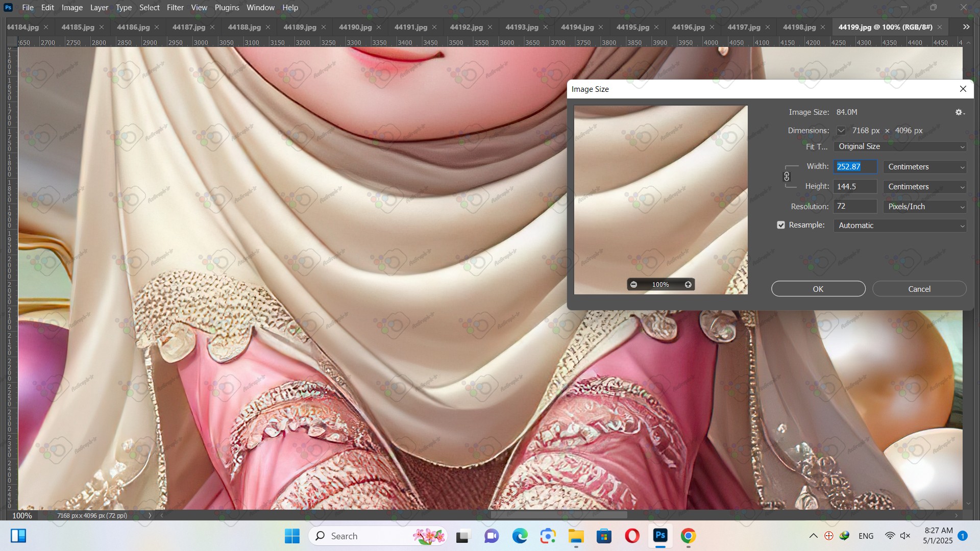Toggle the Resample checkbox
The height and width of the screenshot is (551, 980).
(x=781, y=225)
